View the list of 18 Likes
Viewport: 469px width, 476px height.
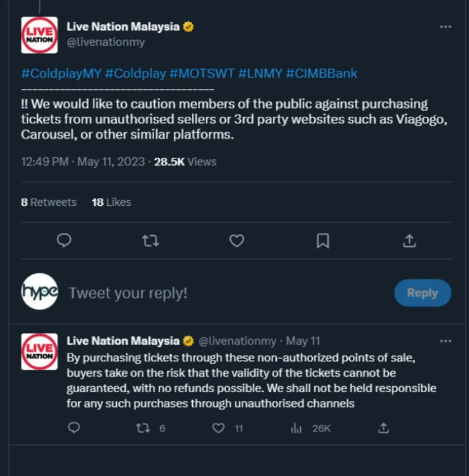click(x=111, y=203)
